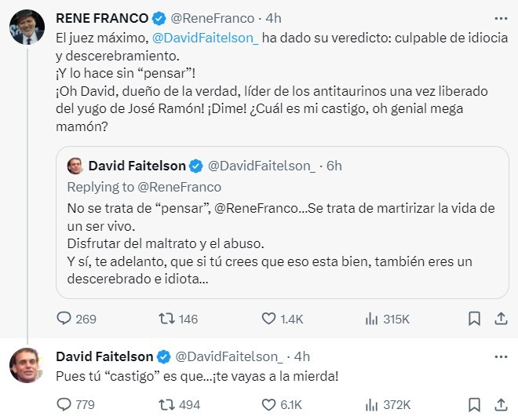Reply to David Faitelson's bottom tweet

(x=65, y=404)
